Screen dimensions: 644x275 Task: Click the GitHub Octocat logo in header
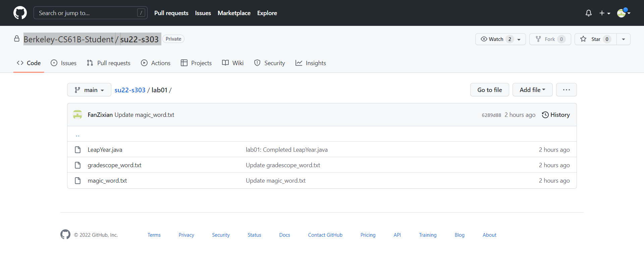pyautogui.click(x=20, y=13)
